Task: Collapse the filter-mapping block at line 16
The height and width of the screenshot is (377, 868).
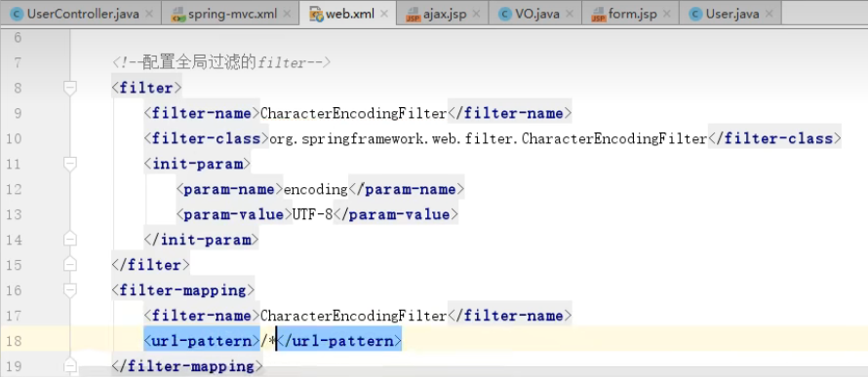Action: click(x=70, y=290)
